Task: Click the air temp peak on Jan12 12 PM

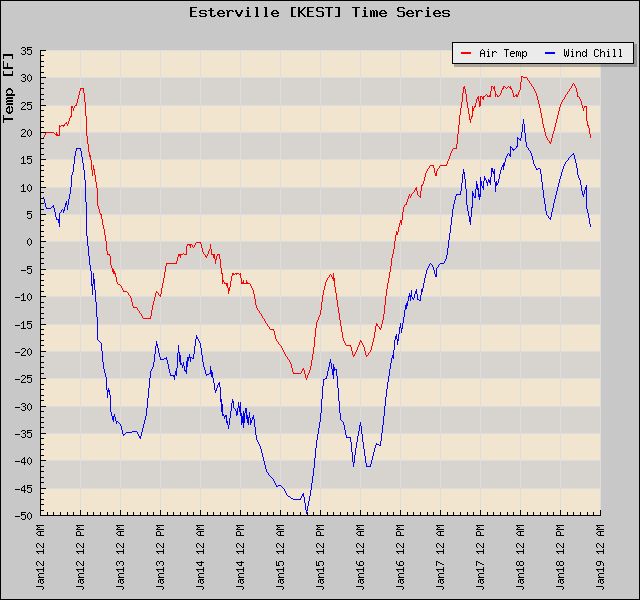Action: (82, 89)
